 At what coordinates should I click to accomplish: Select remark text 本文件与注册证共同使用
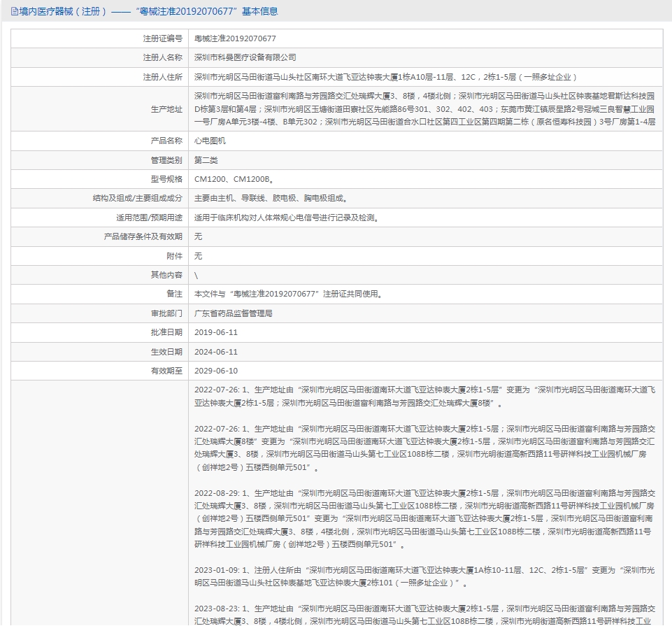288,294
